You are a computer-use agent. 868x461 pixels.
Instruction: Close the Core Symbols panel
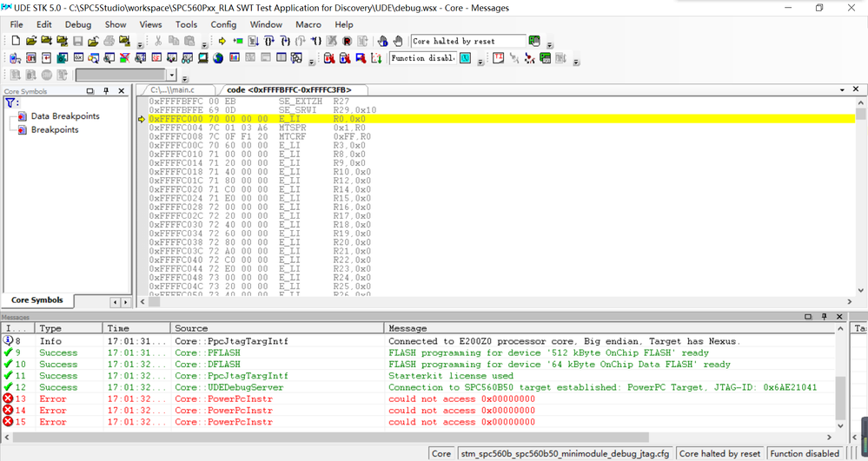122,91
